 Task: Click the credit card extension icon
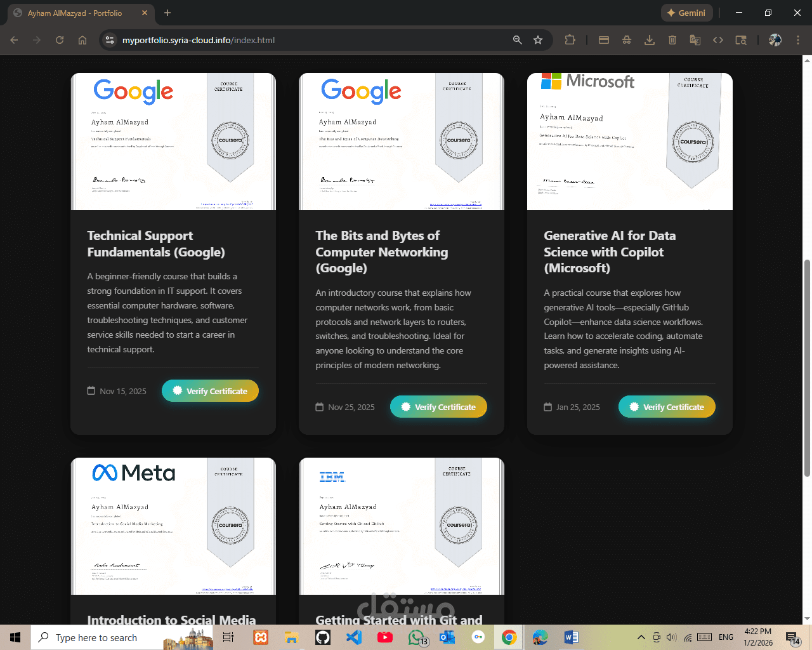pos(604,40)
